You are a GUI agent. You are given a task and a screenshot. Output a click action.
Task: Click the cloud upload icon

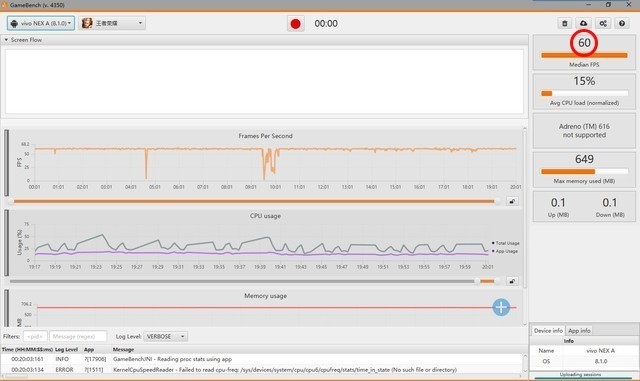click(x=584, y=23)
